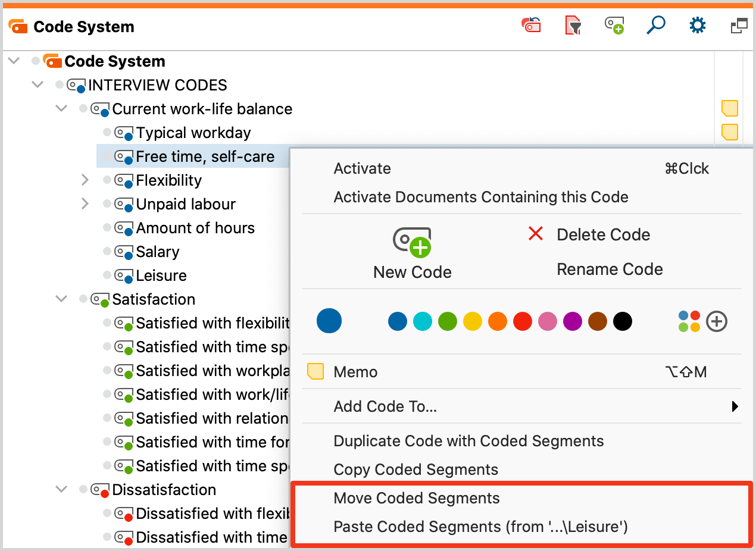Viewport: 756px width, 551px height.
Task: Activate the Free time, self-care code
Action: [361, 168]
